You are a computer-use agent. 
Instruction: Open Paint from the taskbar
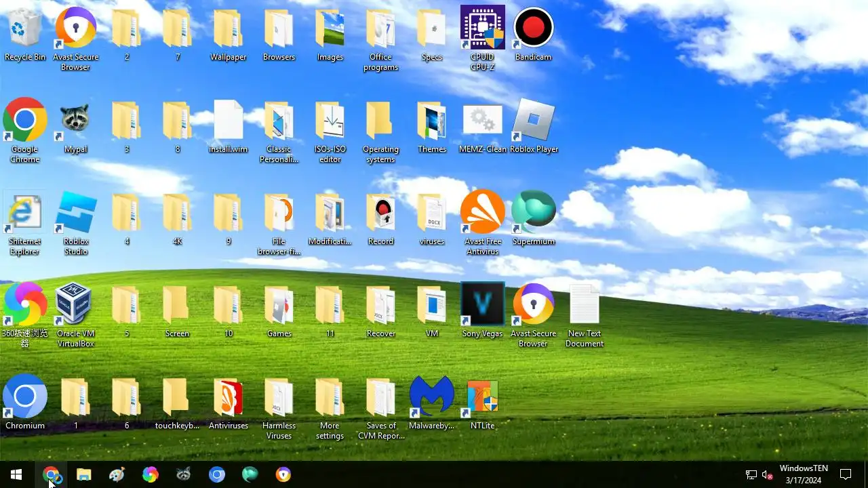coord(117,474)
